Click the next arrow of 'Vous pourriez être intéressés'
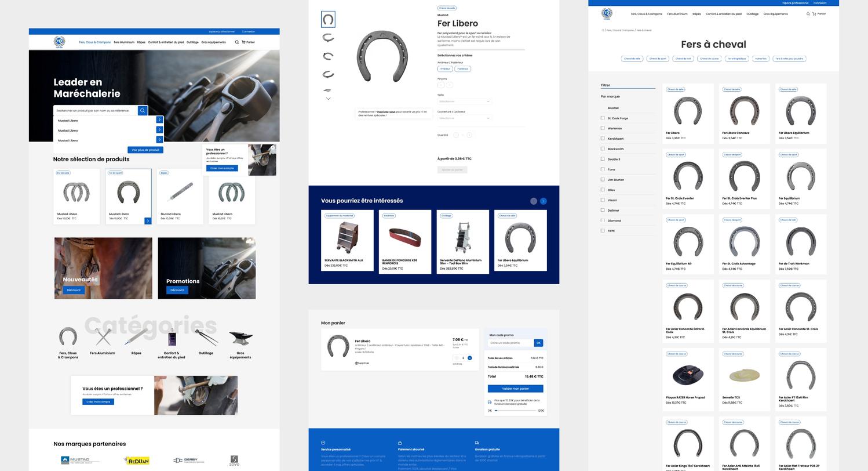This screenshot has height=471, width=868. [x=544, y=201]
